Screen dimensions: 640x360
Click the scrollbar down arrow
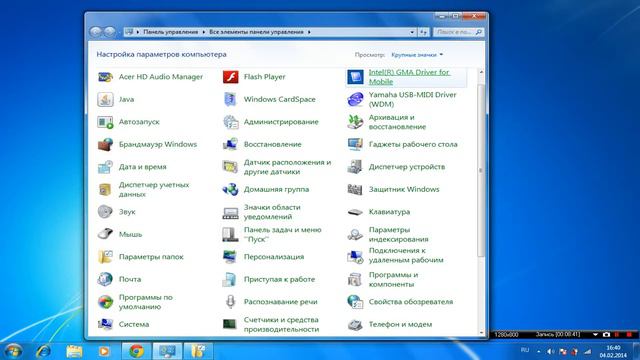click(x=481, y=333)
